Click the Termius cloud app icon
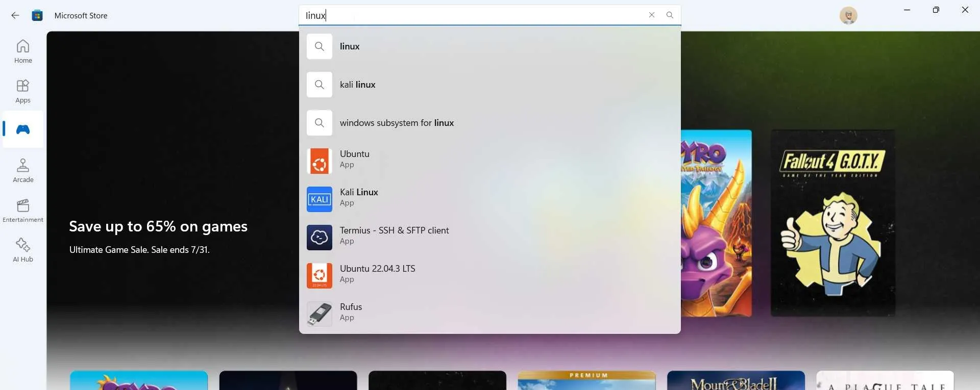Viewport: 980px width, 390px height. tap(320, 238)
